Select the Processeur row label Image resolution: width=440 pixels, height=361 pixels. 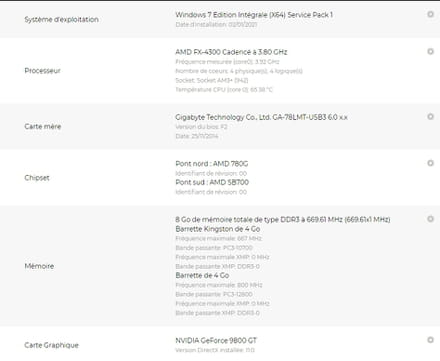(x=42, y=71)
